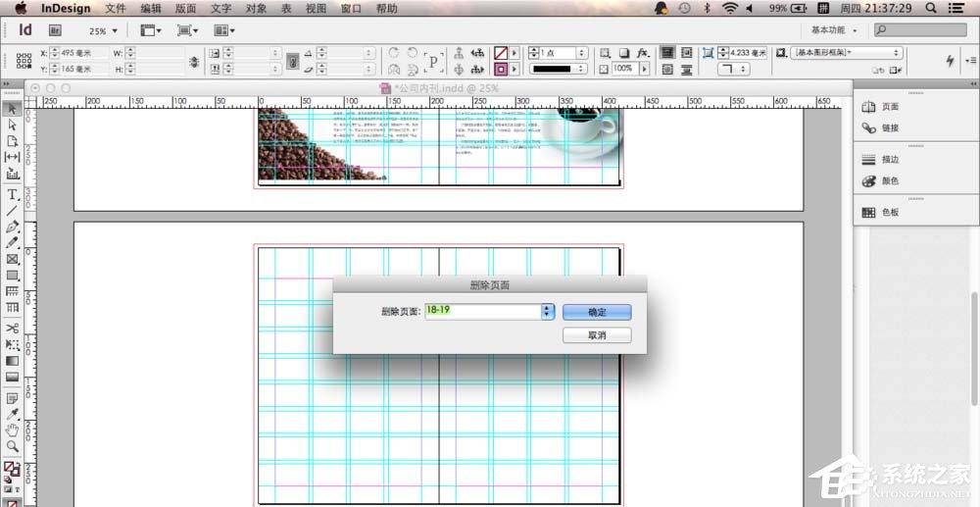Expand the 删除页面 page range dropdown
980x507 pixels.
click(x=548, y=311)
